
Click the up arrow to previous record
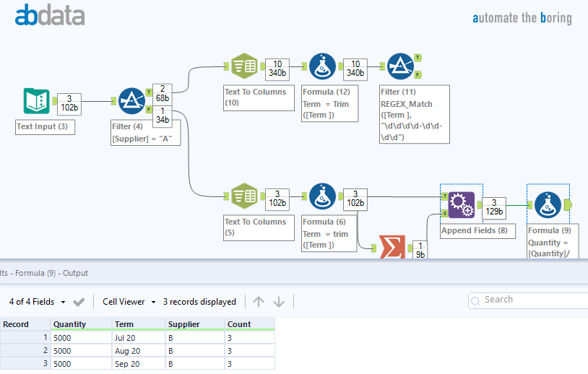tap(259, 302)
